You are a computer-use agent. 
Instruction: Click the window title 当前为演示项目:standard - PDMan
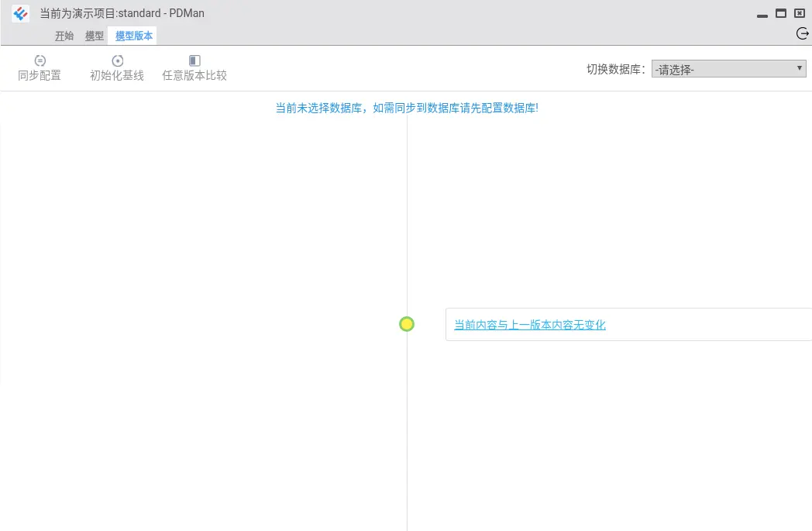(x=122, y=13)
